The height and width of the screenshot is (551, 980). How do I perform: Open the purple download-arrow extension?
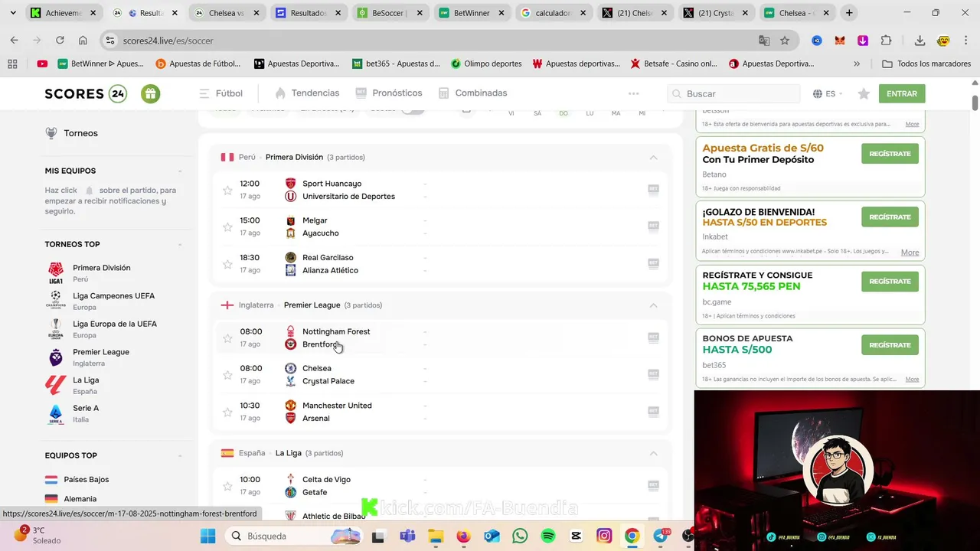[x=863, y=41]
